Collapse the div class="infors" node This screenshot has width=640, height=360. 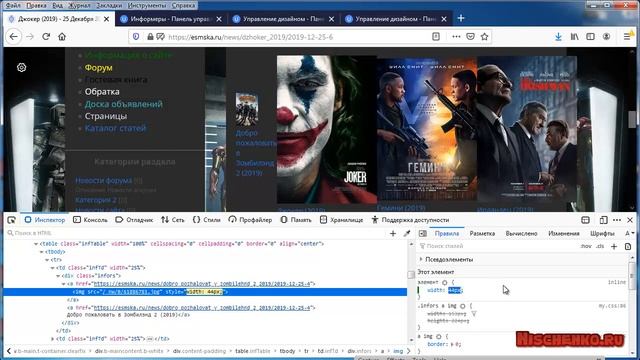58,276
